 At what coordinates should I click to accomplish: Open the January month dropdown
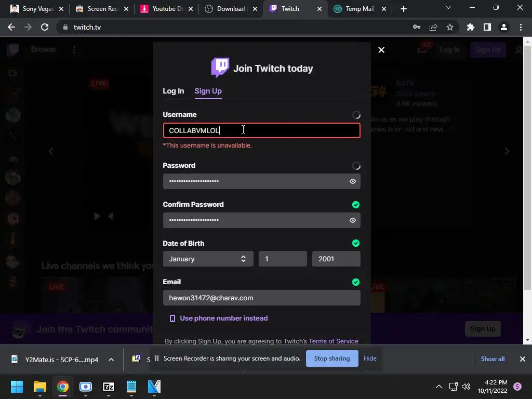tap(208, 259)
